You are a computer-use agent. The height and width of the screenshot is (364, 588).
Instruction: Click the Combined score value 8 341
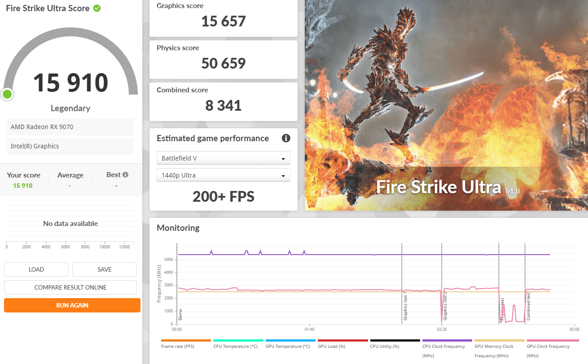coord(224,105)
